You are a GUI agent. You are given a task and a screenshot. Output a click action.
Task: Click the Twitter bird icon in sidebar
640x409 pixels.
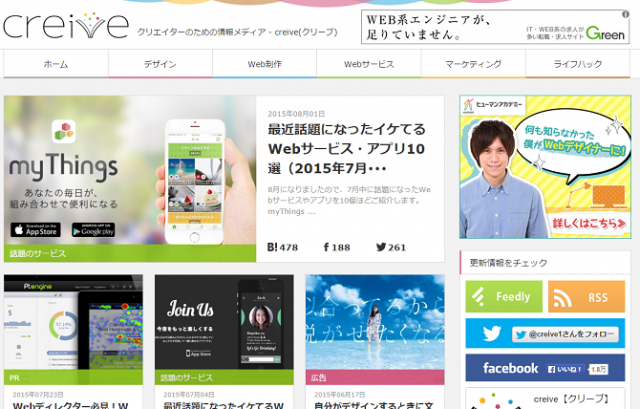click(492, 333)
